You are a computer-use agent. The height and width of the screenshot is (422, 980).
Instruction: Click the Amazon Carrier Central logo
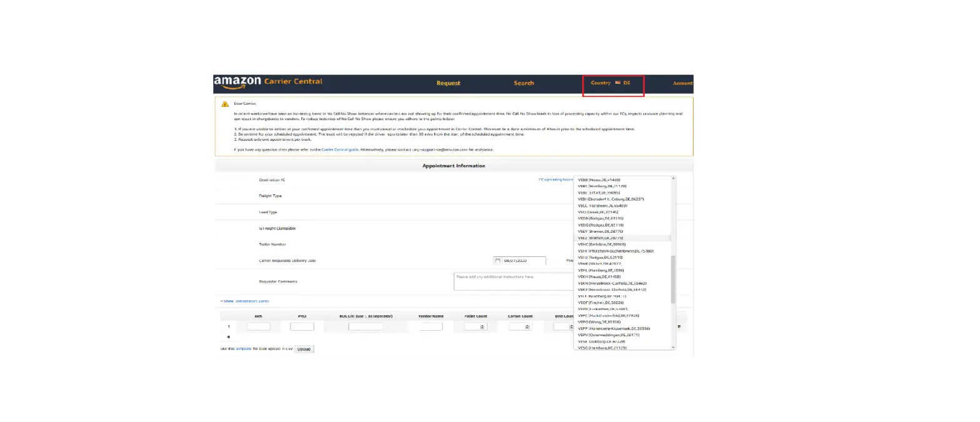point(268,82)
